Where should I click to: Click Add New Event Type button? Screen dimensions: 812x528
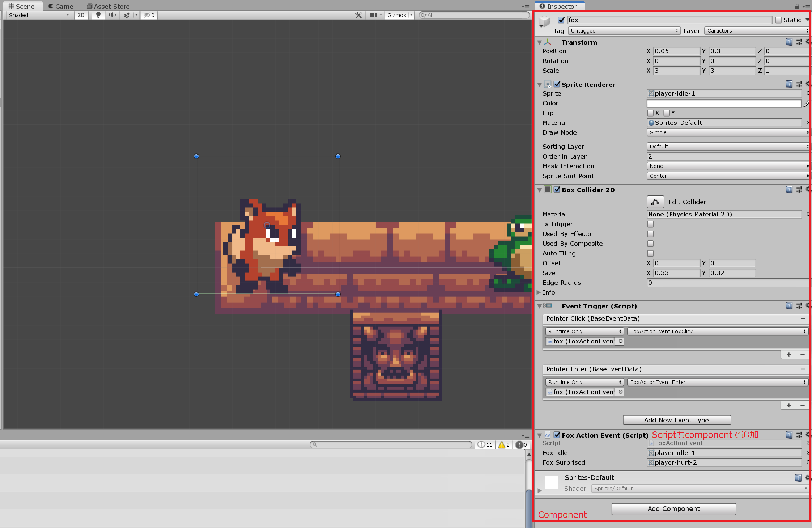click(676, 420)
